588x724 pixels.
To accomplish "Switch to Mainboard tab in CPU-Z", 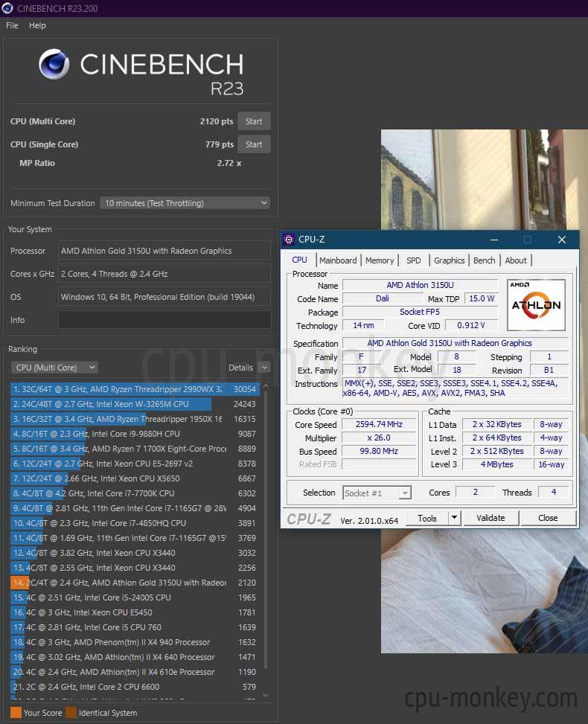I will (338, 260).
